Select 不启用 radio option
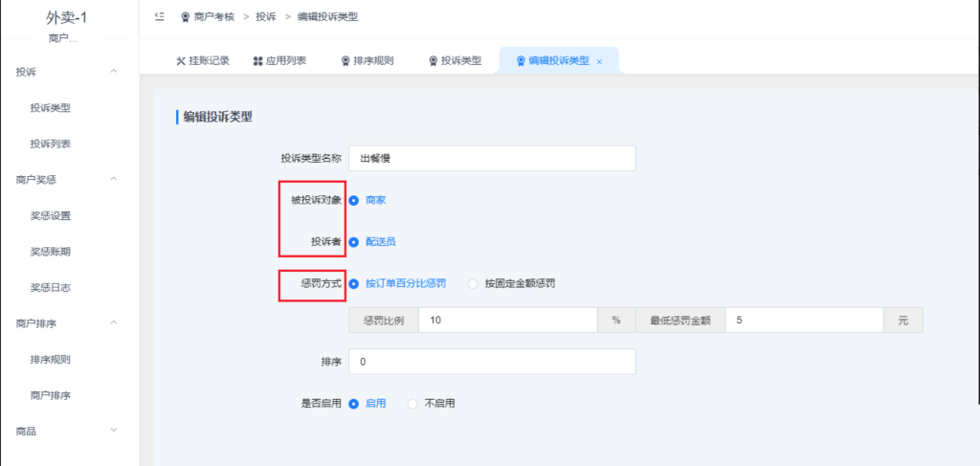The image size is (980, 466). [x=413, y=404]
